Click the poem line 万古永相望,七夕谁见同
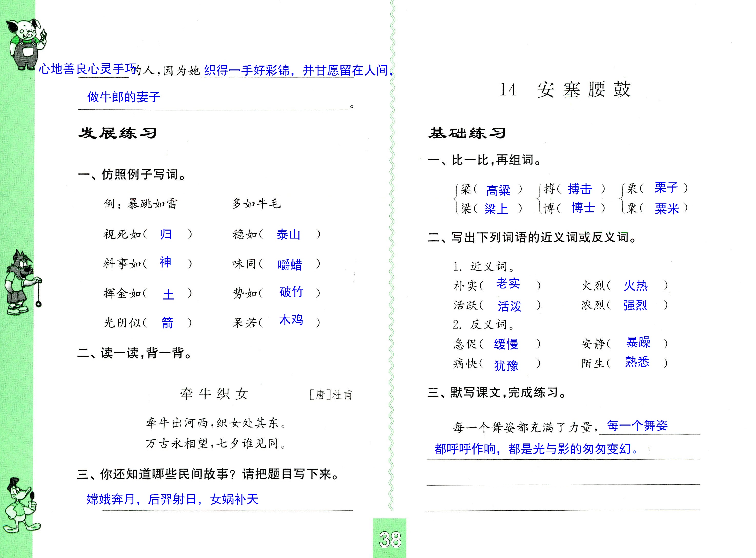Viewport: 756px width, 558px height. point(216,443)
